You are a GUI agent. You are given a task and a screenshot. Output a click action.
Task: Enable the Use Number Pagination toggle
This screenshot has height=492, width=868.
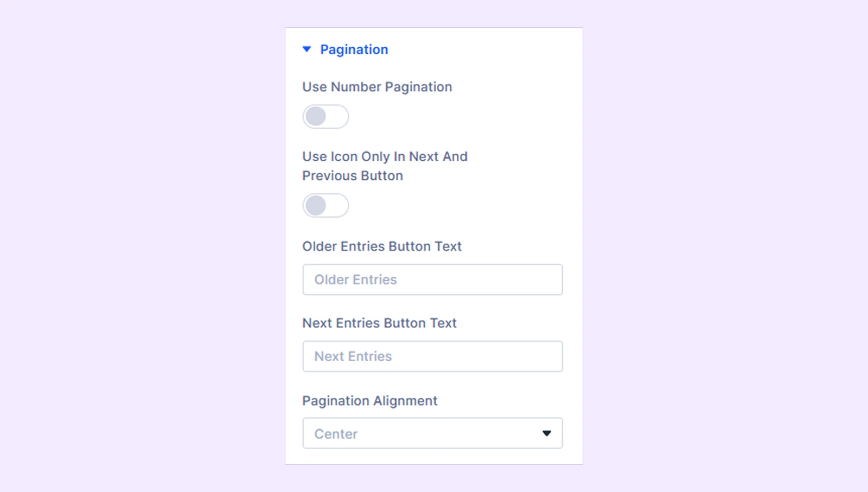click(325, 117)
